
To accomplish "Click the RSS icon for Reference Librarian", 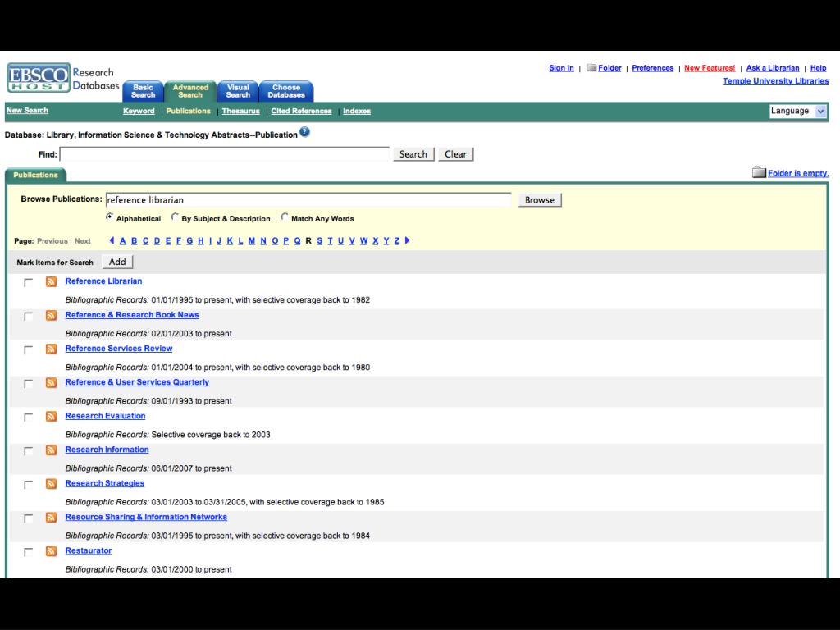I will 52,282.
